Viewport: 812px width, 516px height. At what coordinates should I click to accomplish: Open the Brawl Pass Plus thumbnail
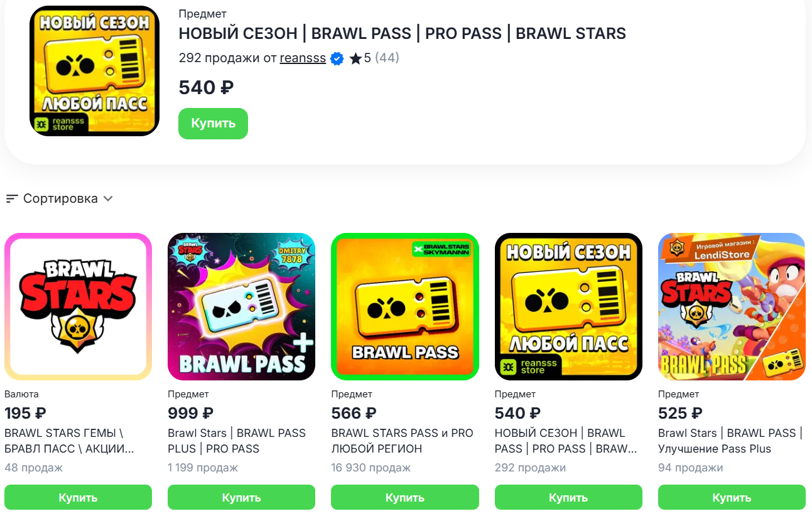click(x=241, y=306)
